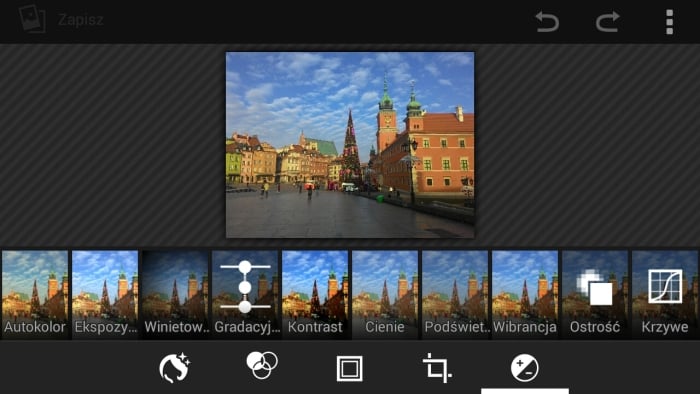Open the Ostrość sharpness tool
Image resolution: width=700 pixels, height=394 pixels.
[595, 294]
